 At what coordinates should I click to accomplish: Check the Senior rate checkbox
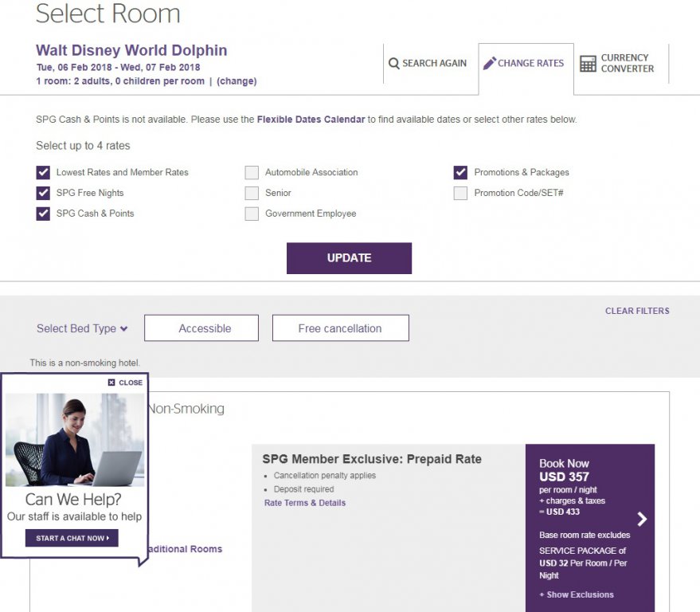pos(252,193)
